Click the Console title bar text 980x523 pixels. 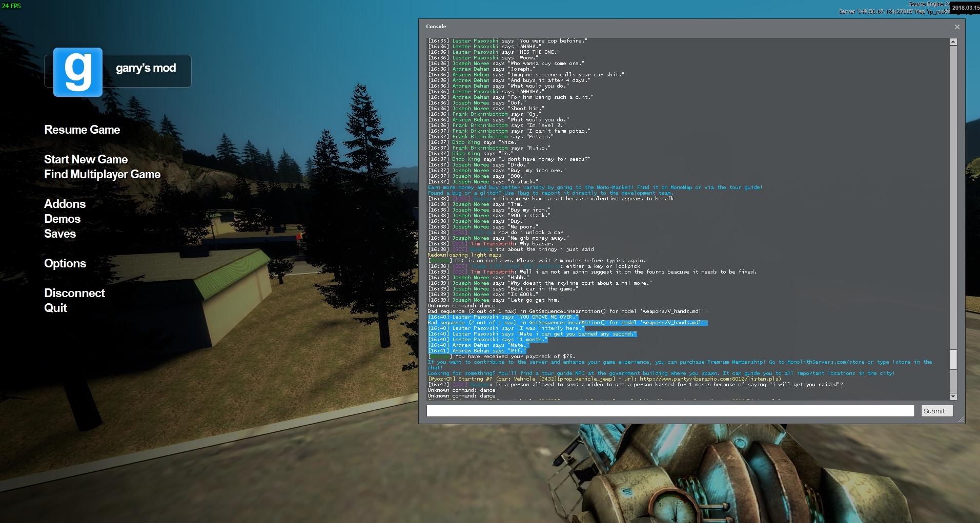(436, 26)
